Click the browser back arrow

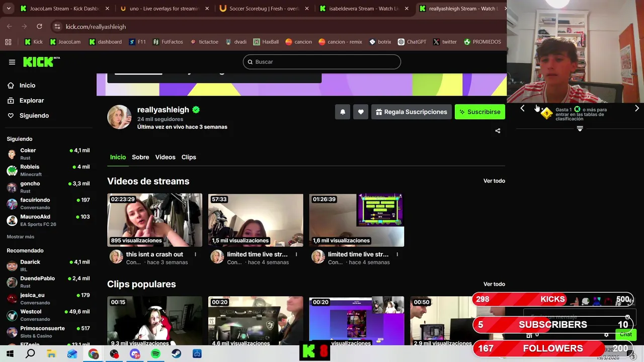click(x=10, y=26)
